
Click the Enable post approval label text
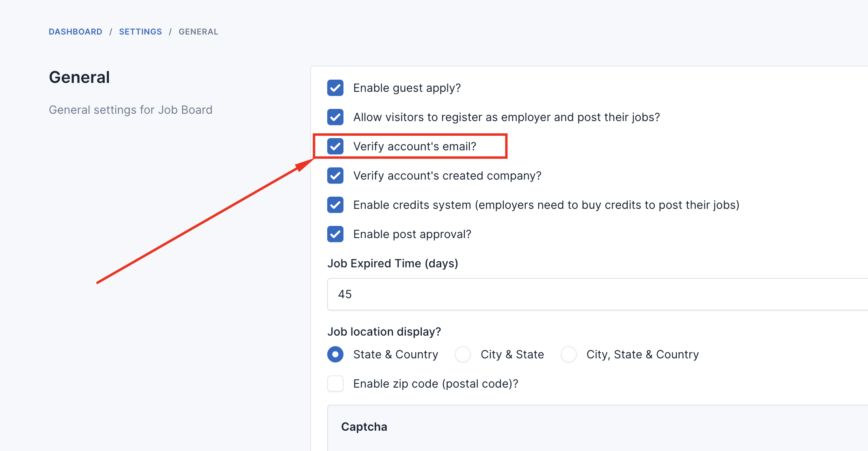pos(412,234)
